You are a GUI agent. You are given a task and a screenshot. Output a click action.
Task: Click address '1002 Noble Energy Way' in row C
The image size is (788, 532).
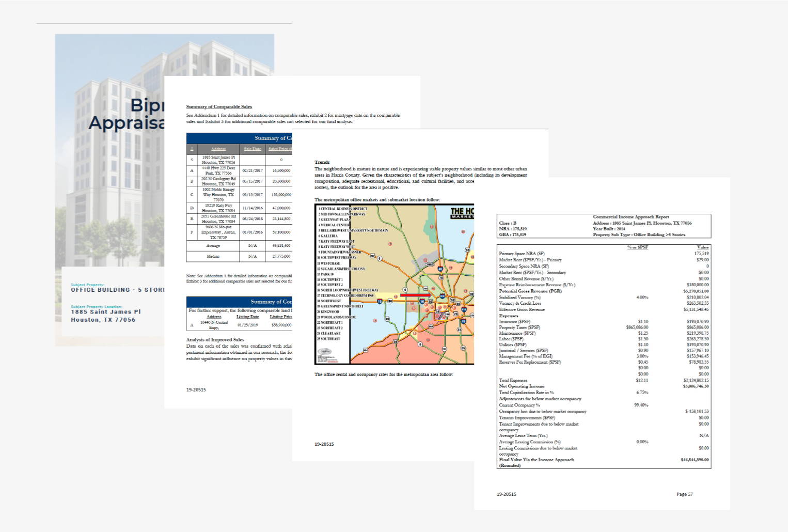pos(218,192)
